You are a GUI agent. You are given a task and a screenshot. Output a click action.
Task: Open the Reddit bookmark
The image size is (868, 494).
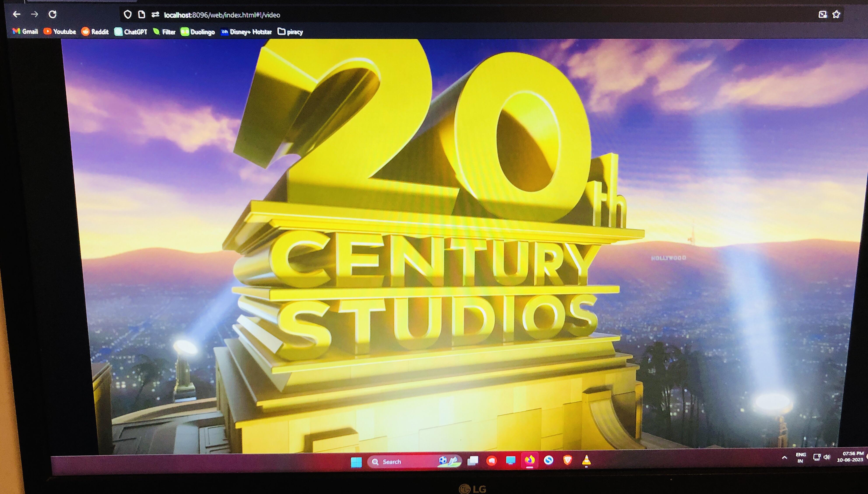point(95,32)
